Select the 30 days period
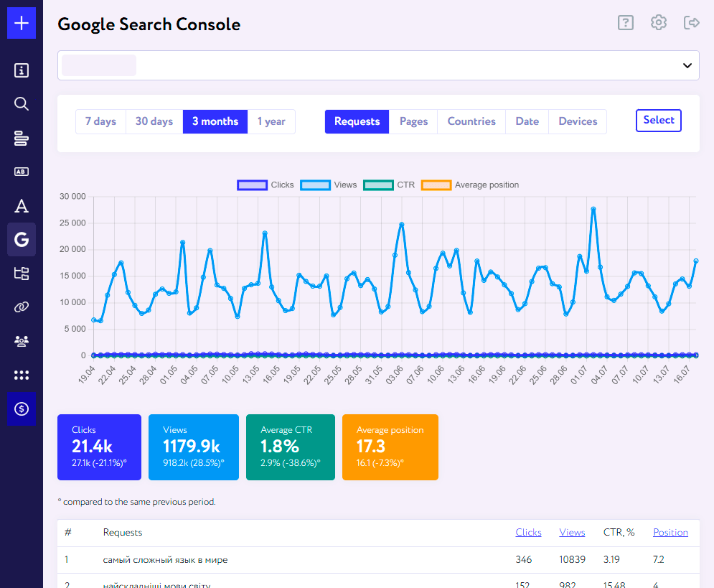Screen dimensions: 714x588 coord(154,121)
